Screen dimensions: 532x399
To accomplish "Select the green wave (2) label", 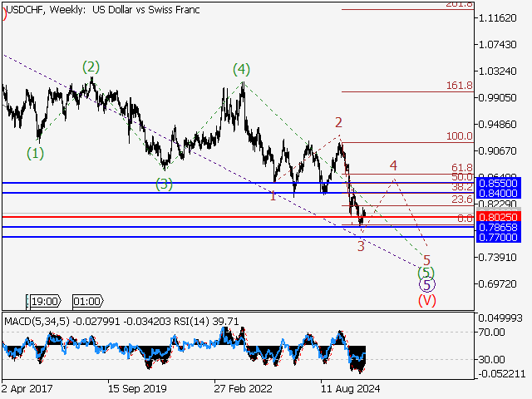I will [x=91, y=66].
